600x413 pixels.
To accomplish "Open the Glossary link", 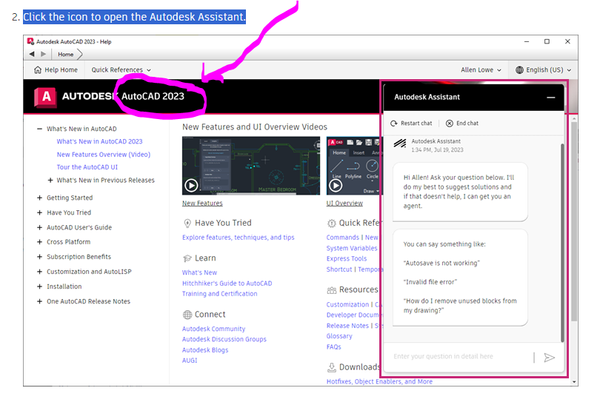I will (339, 336).
